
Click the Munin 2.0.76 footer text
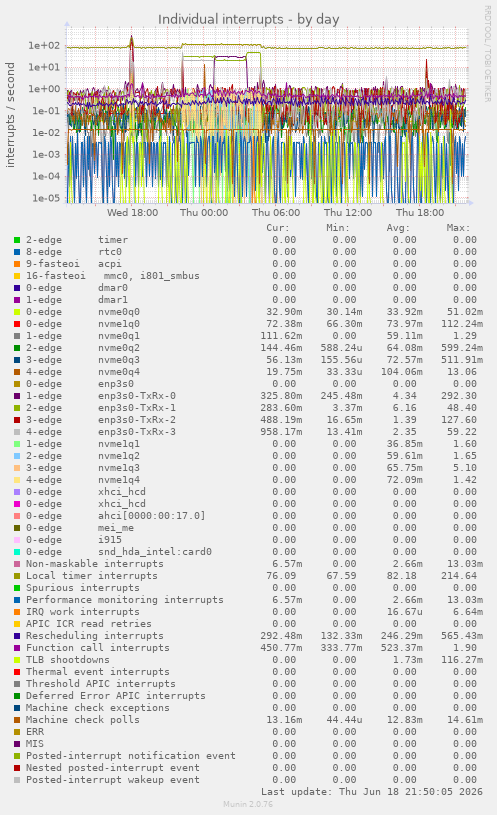248,804
